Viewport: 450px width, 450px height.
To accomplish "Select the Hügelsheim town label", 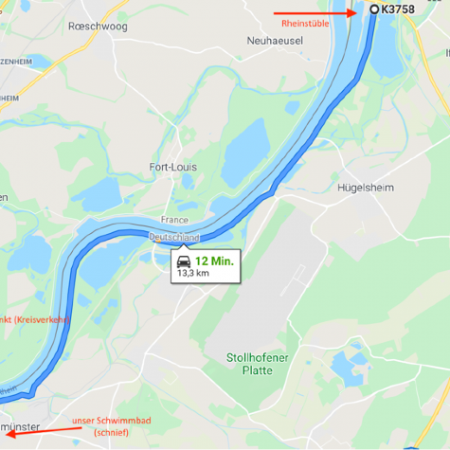I will pyautogui.click(x=366, y=188).
